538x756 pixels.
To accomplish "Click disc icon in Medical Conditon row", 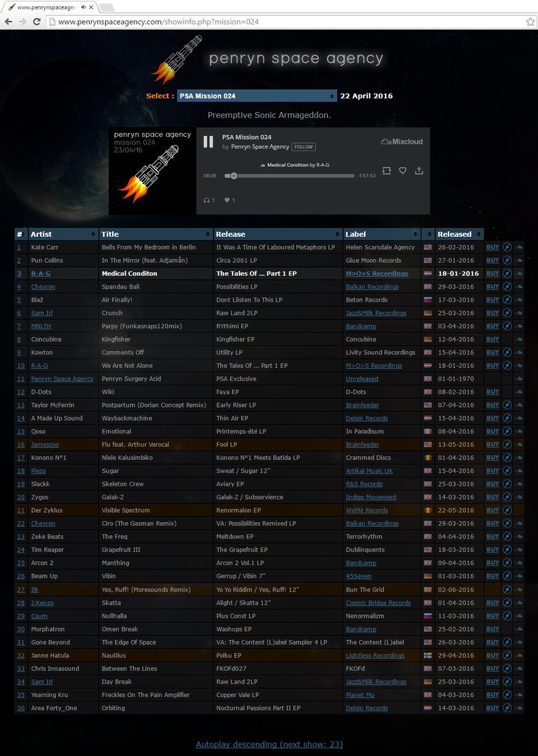I will 507,273.
